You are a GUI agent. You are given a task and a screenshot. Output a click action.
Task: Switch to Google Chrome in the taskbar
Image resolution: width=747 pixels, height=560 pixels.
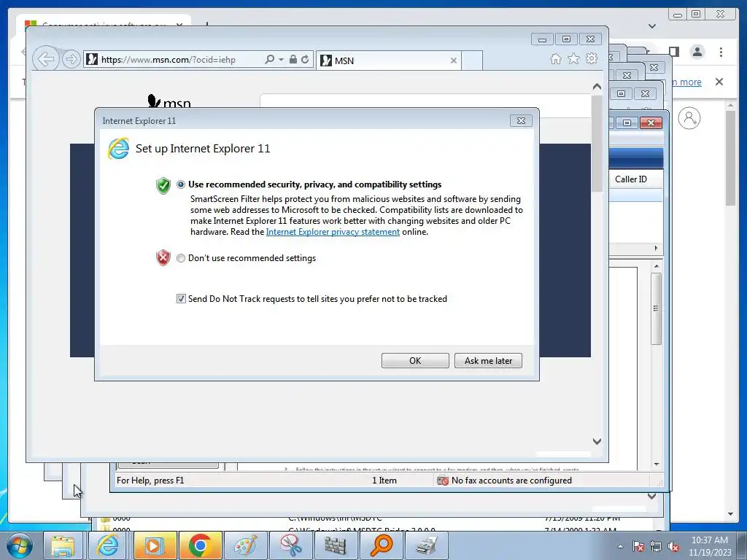click(200, 545)
